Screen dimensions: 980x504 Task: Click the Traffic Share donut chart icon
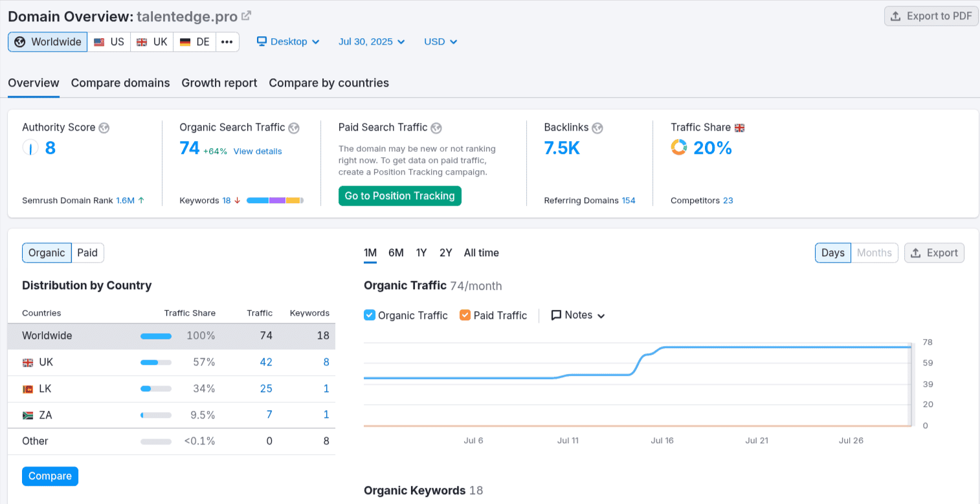coord(679,148)
